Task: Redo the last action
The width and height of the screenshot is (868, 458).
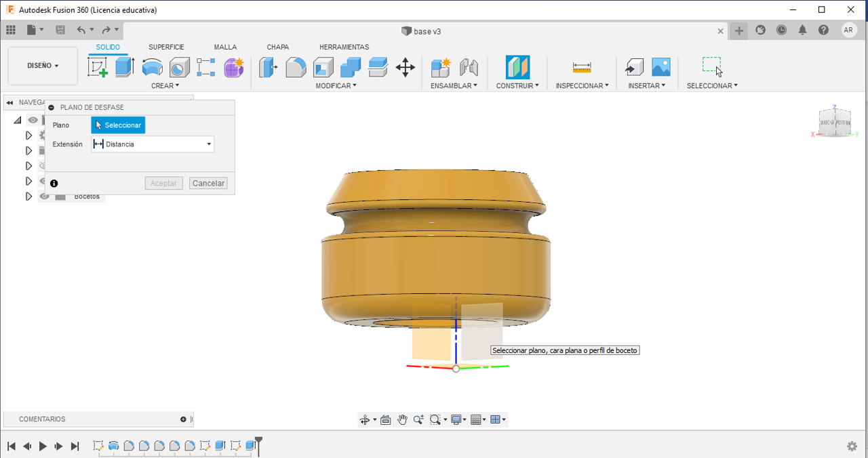Action: point(106,30)
